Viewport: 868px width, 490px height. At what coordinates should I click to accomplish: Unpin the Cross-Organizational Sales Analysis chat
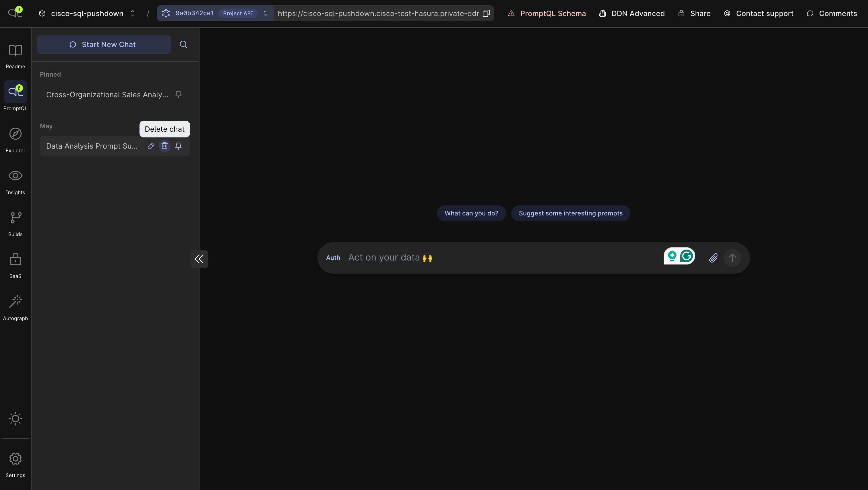[178, 95]
